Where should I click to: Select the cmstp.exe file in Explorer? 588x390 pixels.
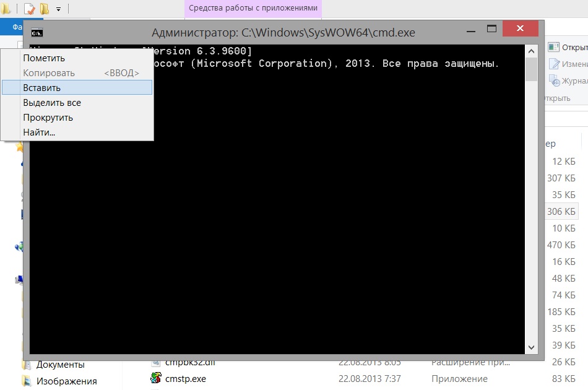click(x=186, y=379)
